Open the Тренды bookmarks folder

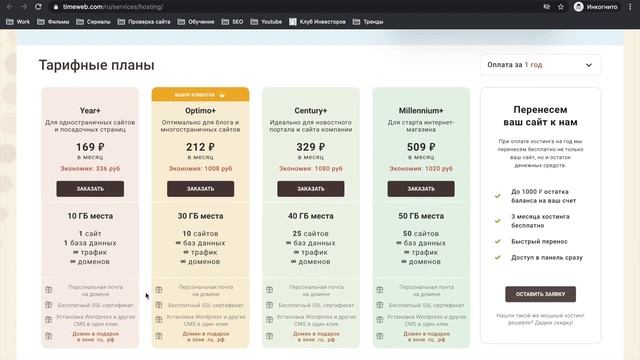368,22
